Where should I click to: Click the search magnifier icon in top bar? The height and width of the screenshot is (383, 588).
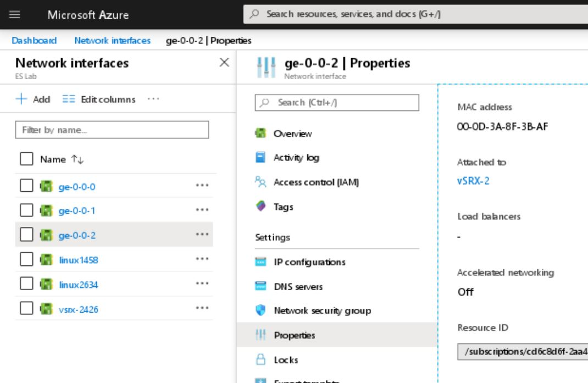point(254,14)
